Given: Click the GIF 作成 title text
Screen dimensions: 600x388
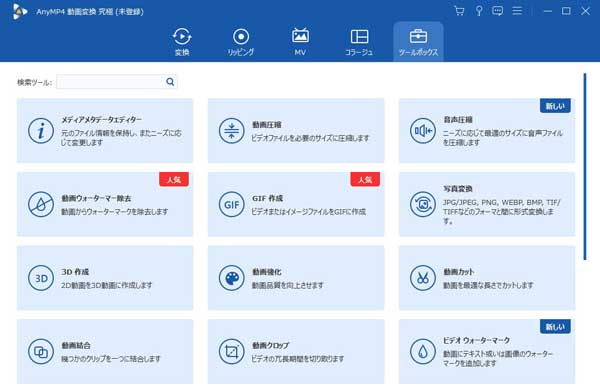Looking at the screenshot, I should pyautogui.click(x=267, y=198).
